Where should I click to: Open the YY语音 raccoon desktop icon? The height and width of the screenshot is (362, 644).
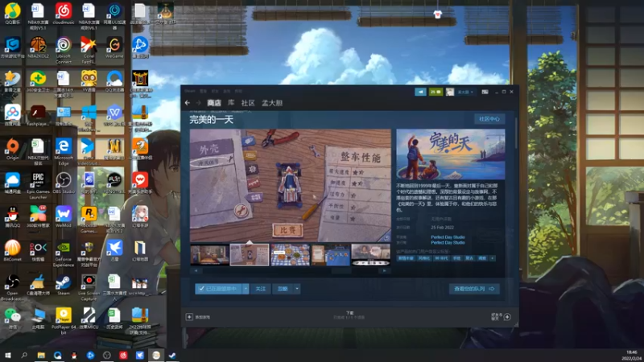(x=89, y=81)
